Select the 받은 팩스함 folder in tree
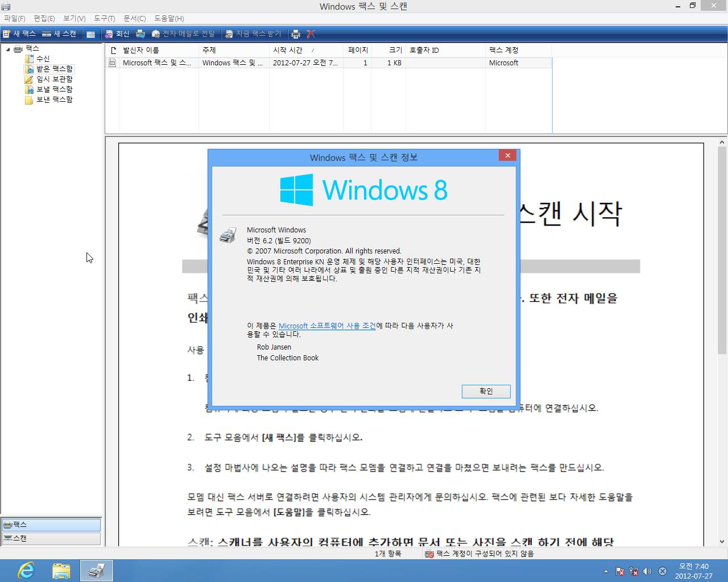The width and height of the screenshot is (728, 582). tap(55, 69)
